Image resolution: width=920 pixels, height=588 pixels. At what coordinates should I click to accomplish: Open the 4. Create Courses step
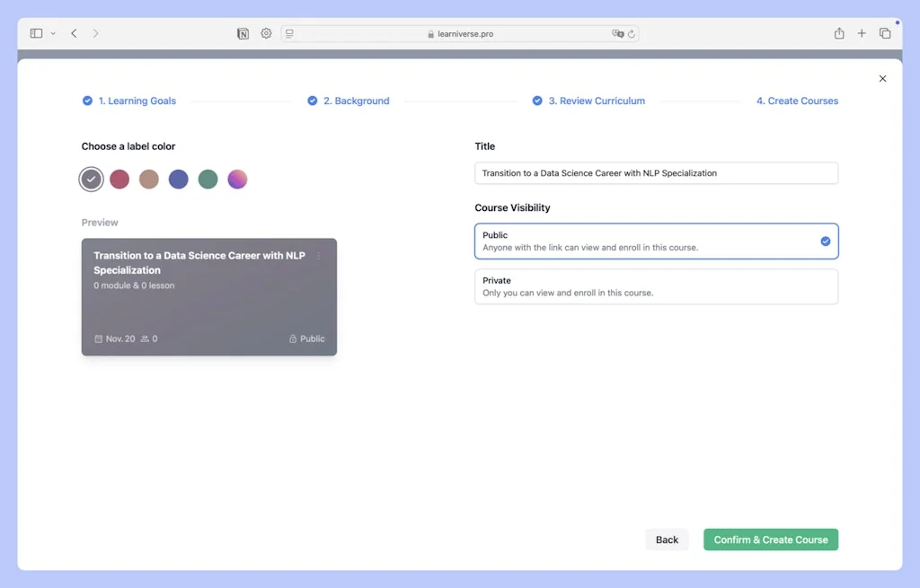pyautogui.click(x=797, y=101)
